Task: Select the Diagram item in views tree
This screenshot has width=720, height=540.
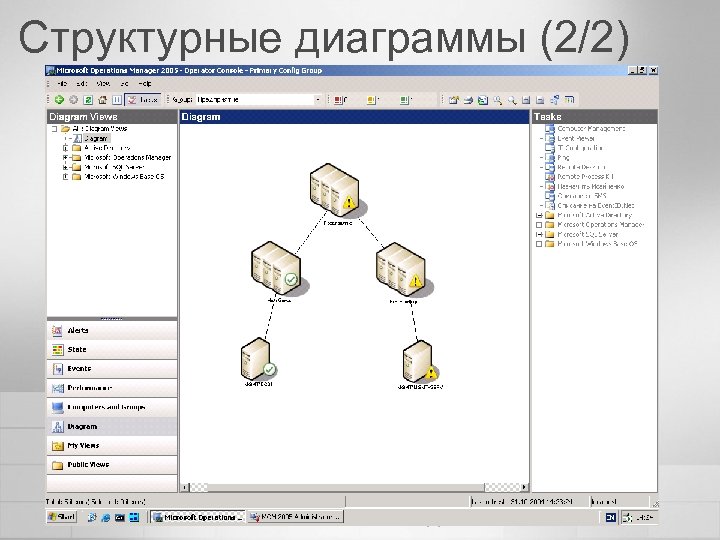Action: pyautogui.click(x=96, y=138)
